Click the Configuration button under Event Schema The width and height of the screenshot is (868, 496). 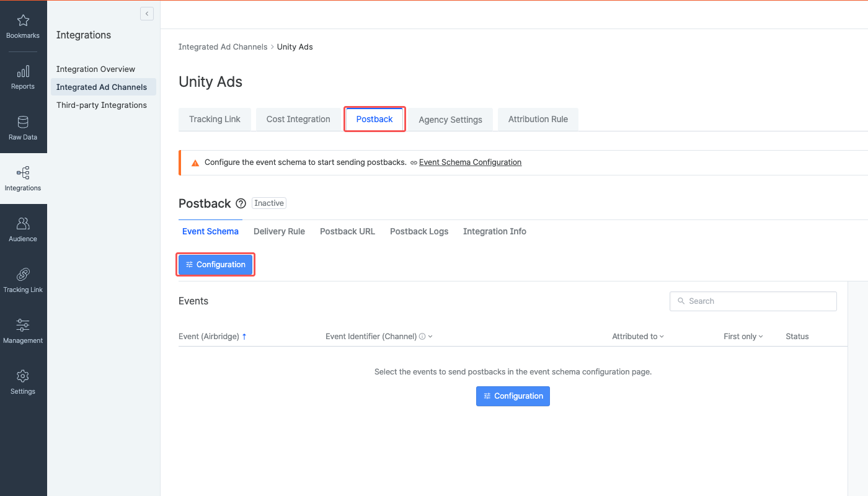pos(215,264)
